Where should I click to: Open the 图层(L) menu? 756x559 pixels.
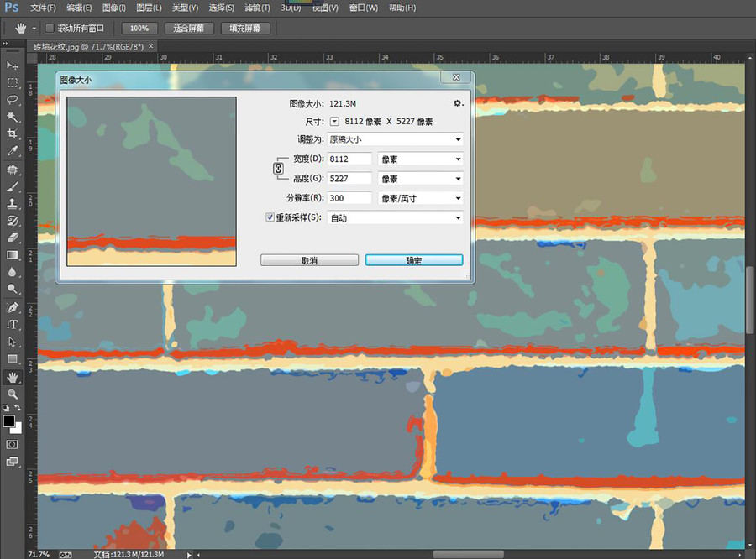[149, 8]
